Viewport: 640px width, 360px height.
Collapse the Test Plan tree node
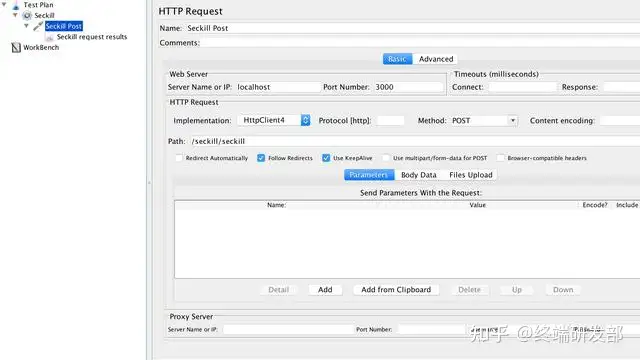tap(4, 4)
